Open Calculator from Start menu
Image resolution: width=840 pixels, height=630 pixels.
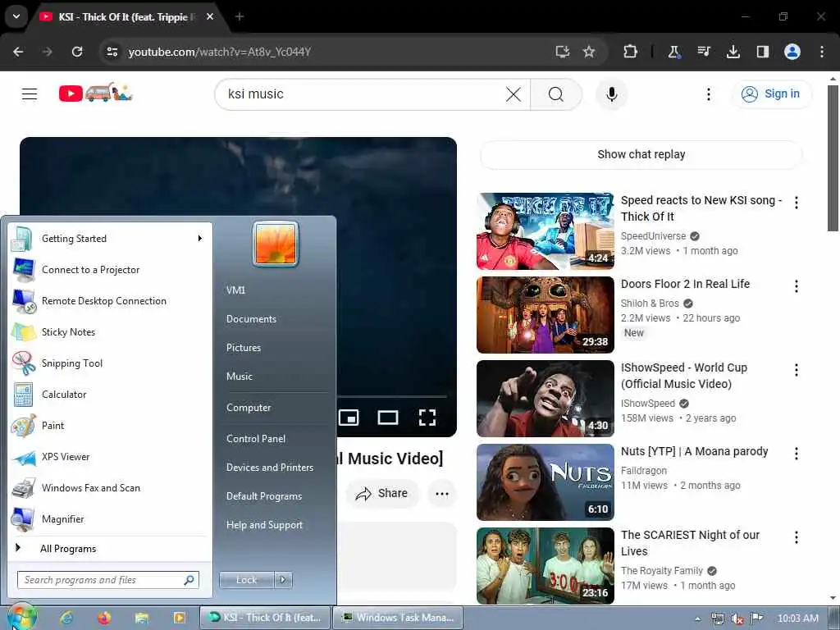(110, 395)
